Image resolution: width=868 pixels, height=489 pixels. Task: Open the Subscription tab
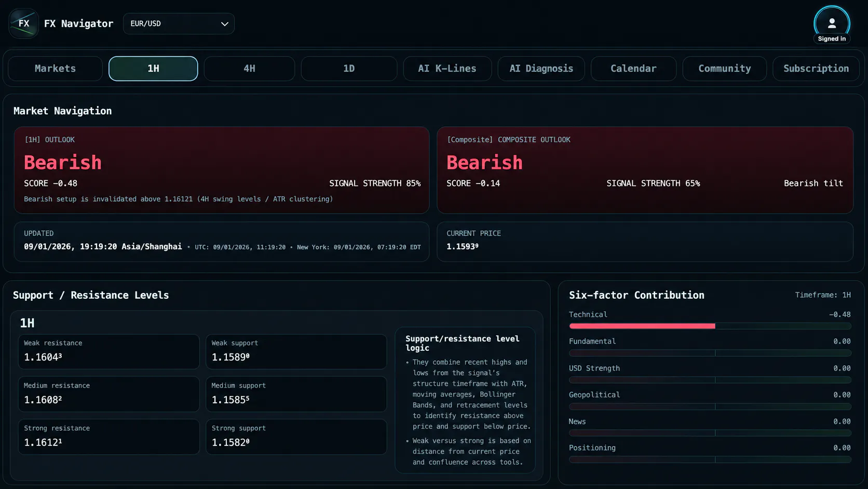[816, 69]
